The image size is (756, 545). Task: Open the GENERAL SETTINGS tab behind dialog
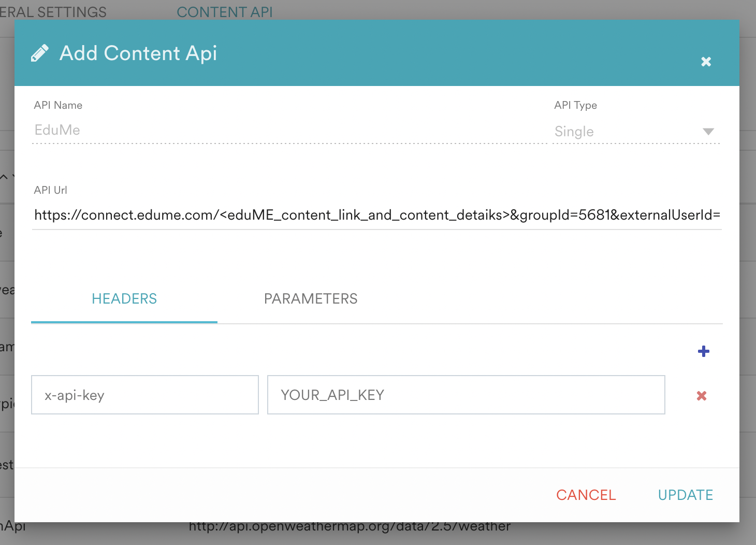coord(53,11)
